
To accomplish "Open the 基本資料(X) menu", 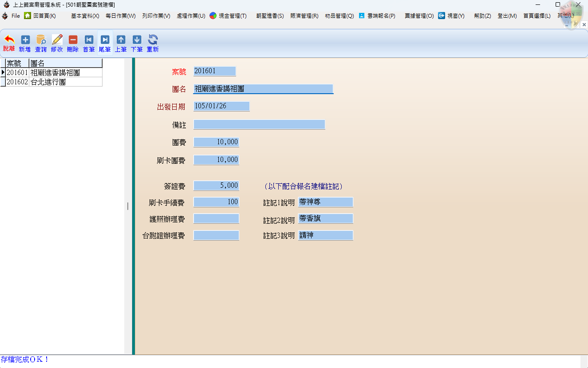I will (x=85, y=16).
